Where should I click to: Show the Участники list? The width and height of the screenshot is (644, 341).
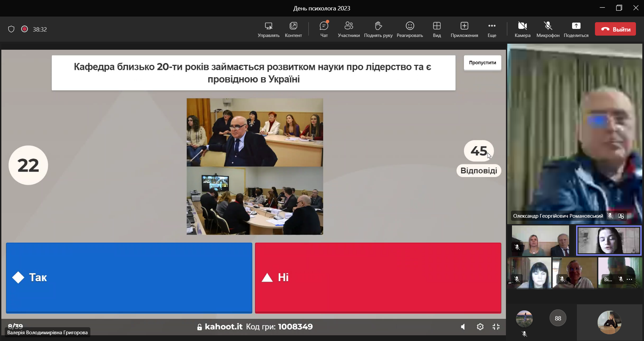(349, 30)
